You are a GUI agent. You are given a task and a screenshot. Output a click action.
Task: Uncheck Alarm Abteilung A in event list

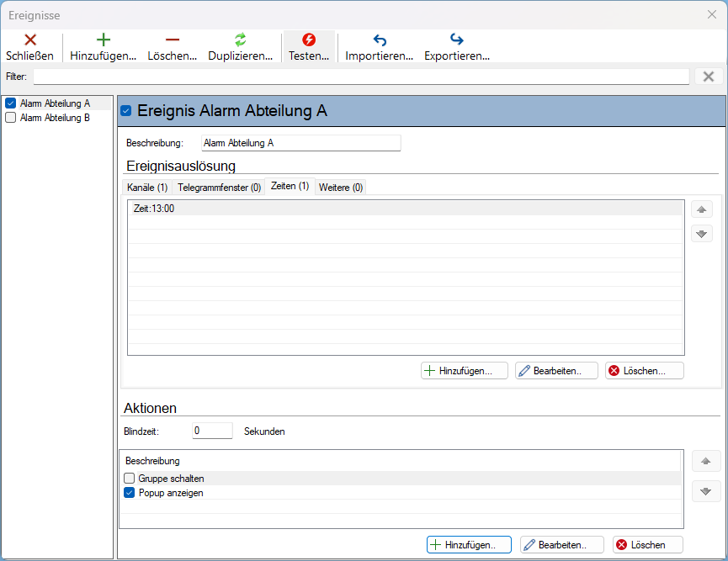(11, 103)
